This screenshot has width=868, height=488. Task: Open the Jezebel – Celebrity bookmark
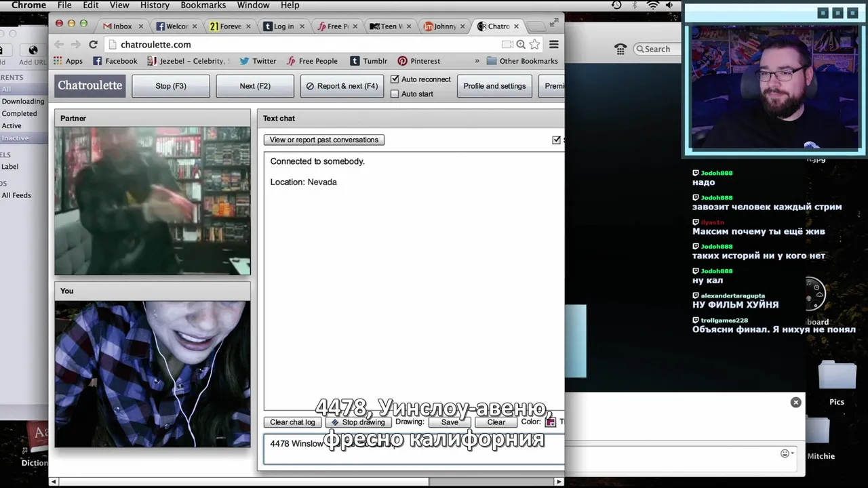click(189, 61)
